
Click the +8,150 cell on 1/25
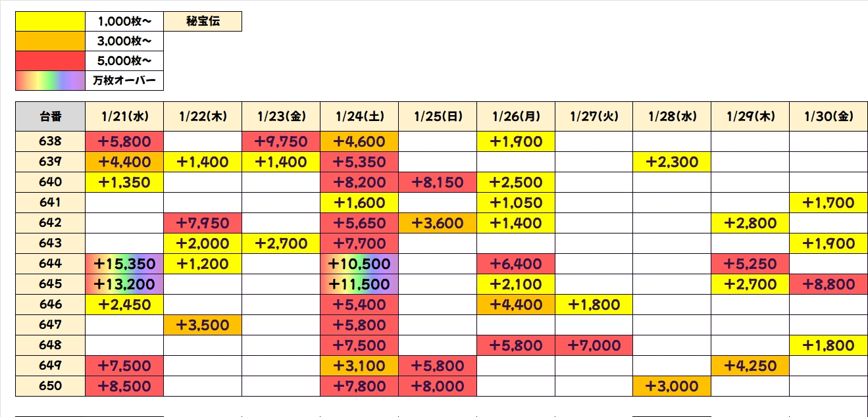pyautogui.click(x=438, y=182)
